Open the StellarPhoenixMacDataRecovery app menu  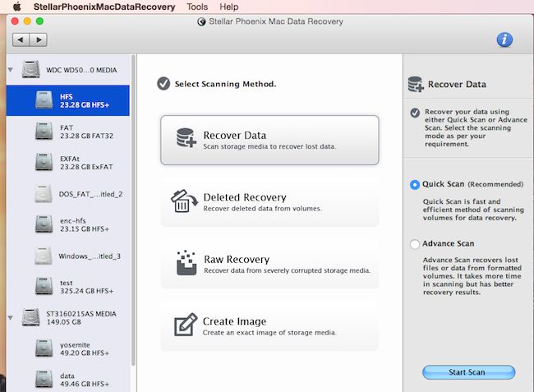[x=104, y=7]
